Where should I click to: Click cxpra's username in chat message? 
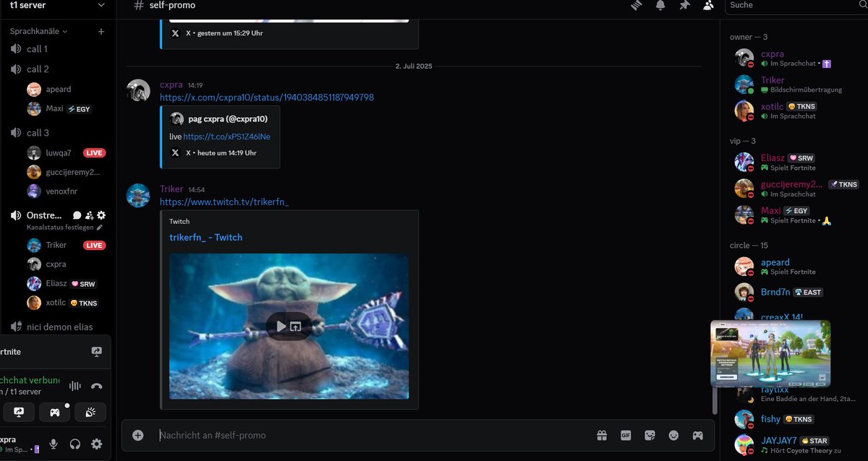pos(171,85)
